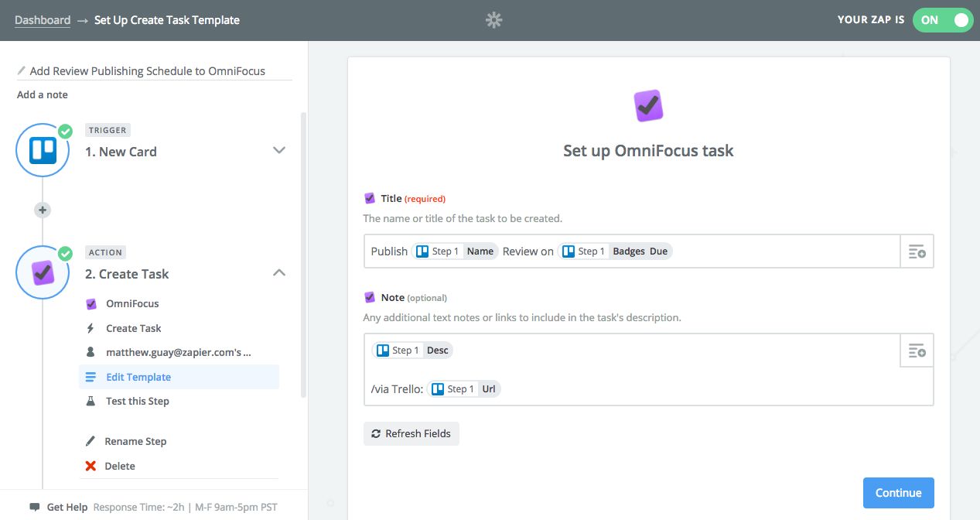Click the rename pencil icon
This screenshot has width=980, height=520.
[x=90, y=441]
